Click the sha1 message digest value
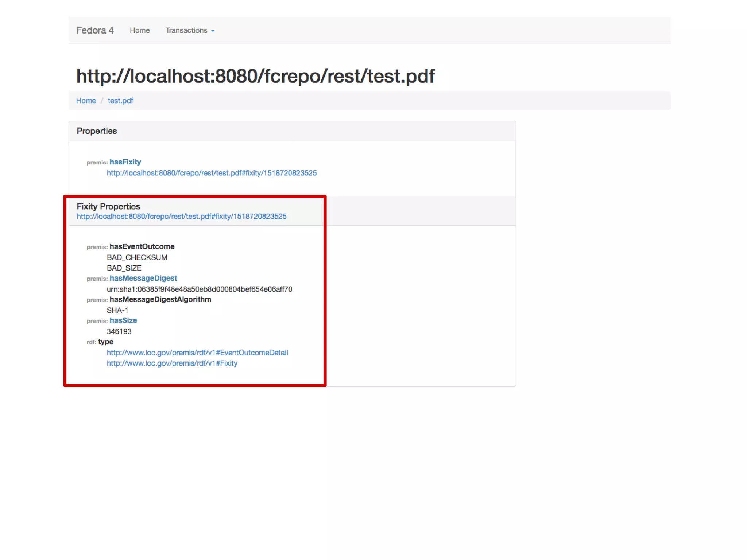Viewport: 747px width, 560px height. (199, 289)
